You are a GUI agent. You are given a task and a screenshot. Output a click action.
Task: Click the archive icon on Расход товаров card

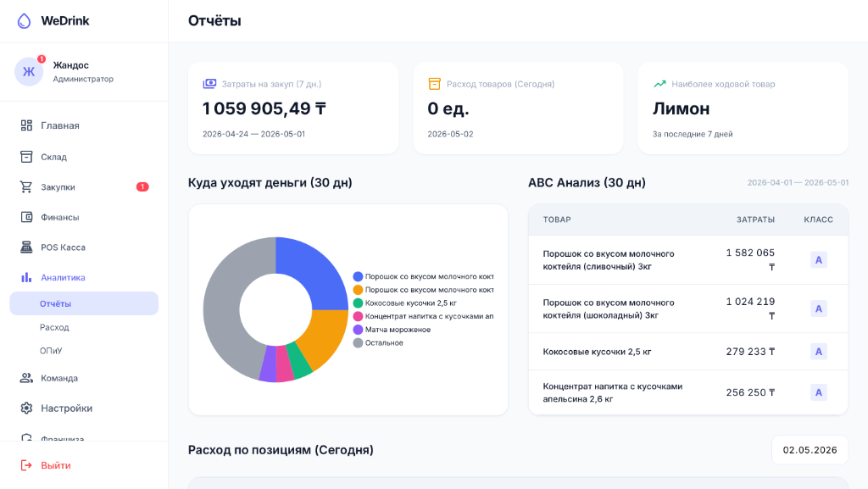pyautogui.click(x=435, y=84)
